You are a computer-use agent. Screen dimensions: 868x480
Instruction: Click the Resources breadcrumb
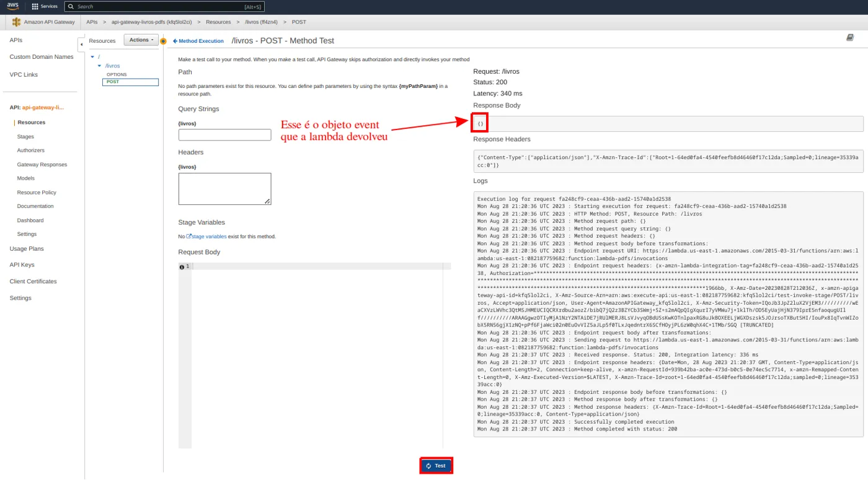point(218,22)
